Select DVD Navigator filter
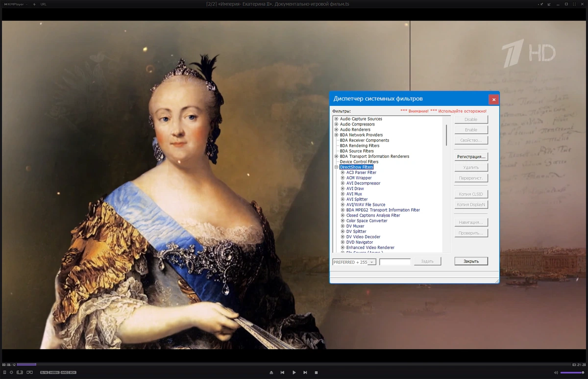 360,243
